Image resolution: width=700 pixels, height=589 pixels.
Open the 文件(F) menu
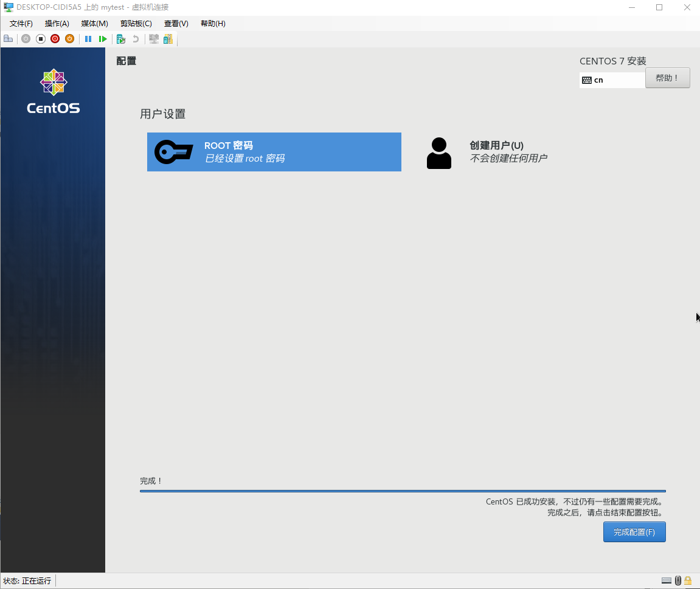(x=21, y=24)
